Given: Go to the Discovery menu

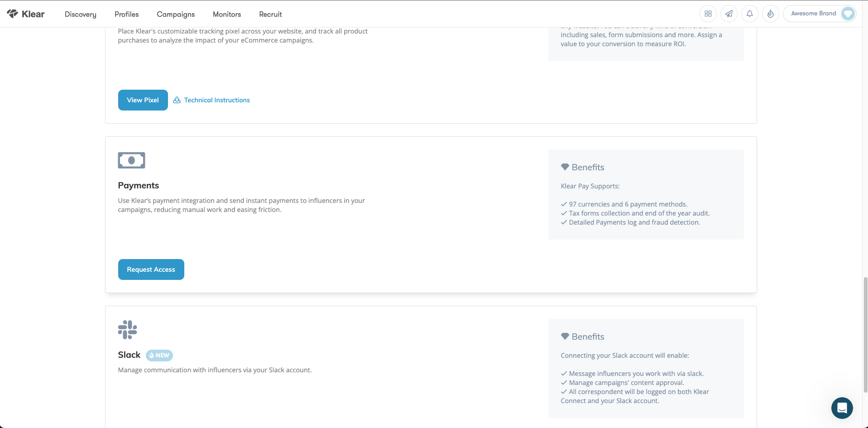Looking at the screenshot, I should 81,14.
